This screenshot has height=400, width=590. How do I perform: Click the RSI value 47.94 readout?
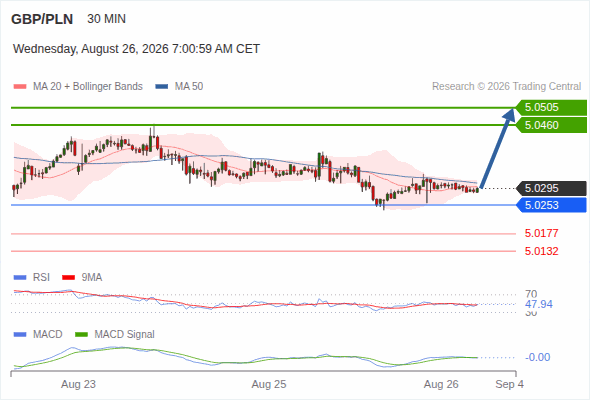coord(539,304)
